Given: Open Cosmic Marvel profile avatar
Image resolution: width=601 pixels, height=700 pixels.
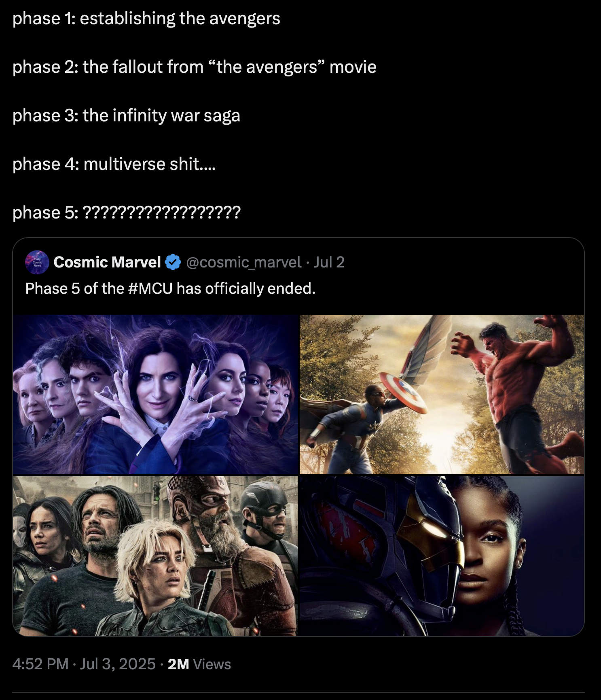Looking at the screenshot, I should click(x=37, y=262).
